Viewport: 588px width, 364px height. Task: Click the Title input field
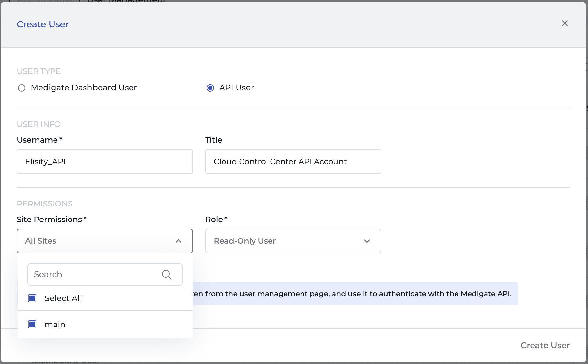(x=293, y=161)
